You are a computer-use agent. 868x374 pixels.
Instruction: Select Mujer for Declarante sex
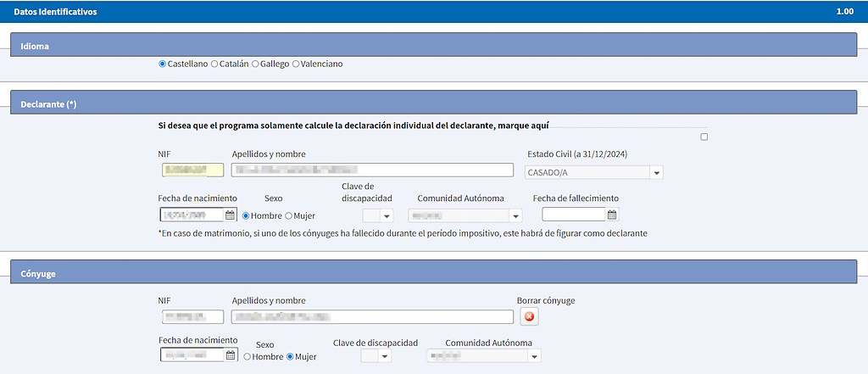(x=288, y=215)
